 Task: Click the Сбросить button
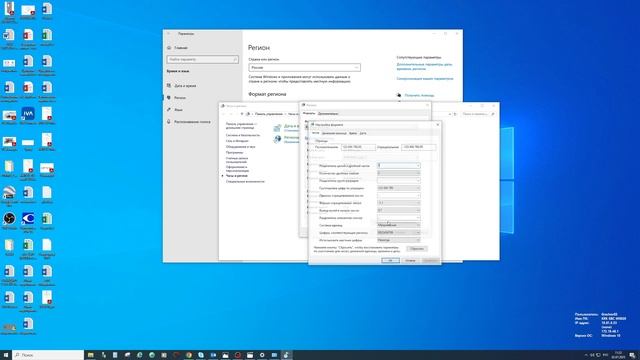(417, 249)
